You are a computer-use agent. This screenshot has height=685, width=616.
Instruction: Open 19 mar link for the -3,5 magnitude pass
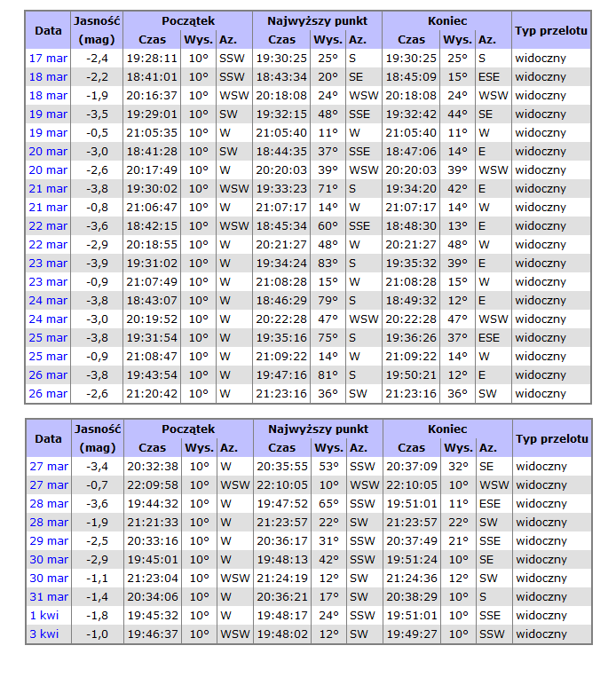[x=48, y=114]
